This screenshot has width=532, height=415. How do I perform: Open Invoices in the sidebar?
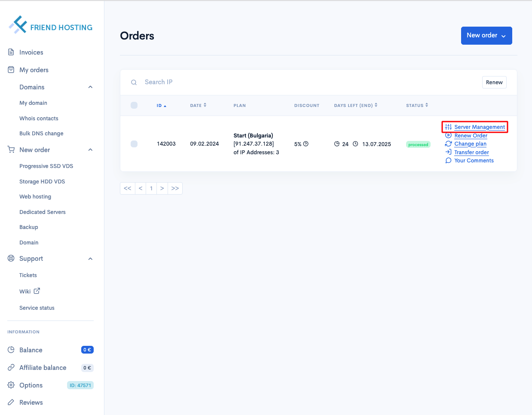[31, 52]
